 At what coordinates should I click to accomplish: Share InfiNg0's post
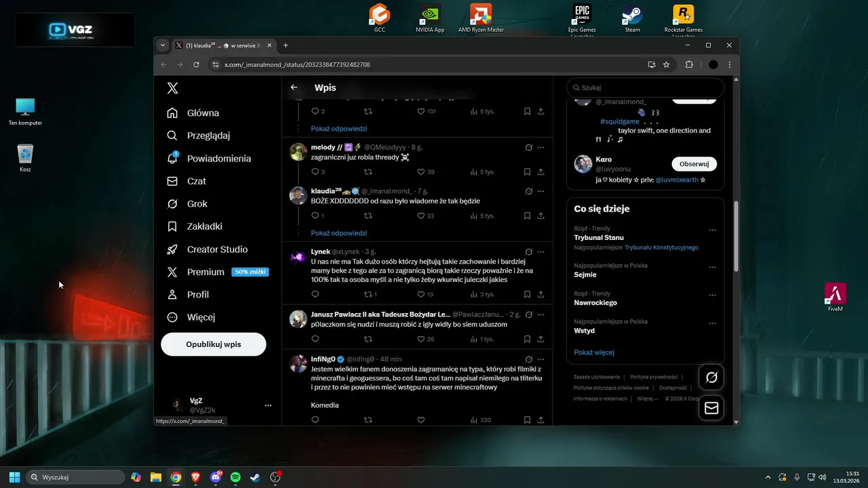pyautogui.click(x=540, y=420)
